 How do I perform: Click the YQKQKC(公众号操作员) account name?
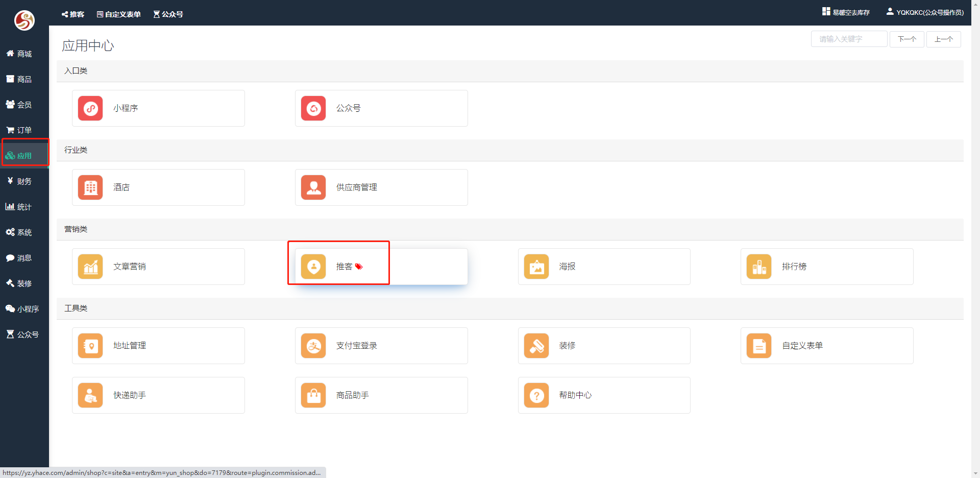930,12
